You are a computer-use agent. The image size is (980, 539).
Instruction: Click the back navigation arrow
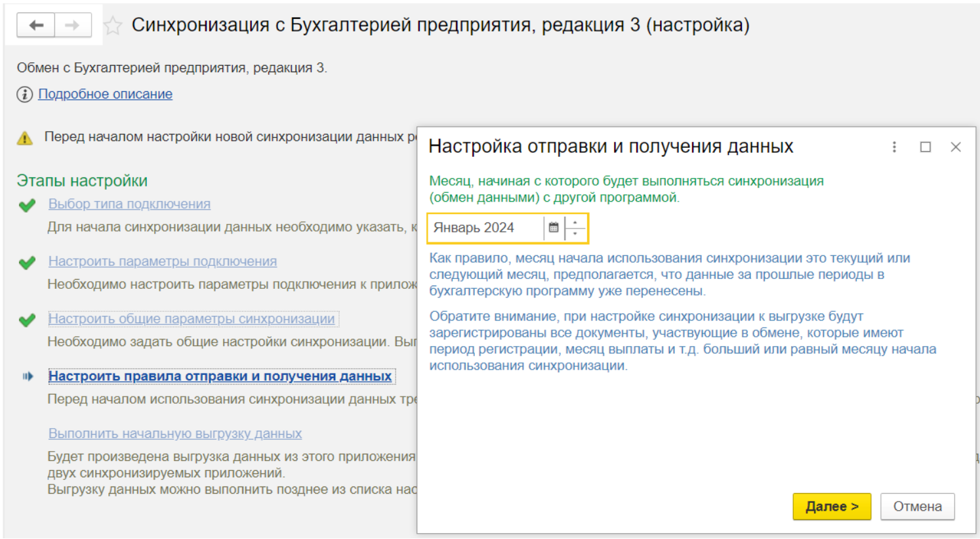(x=36, y=26)
